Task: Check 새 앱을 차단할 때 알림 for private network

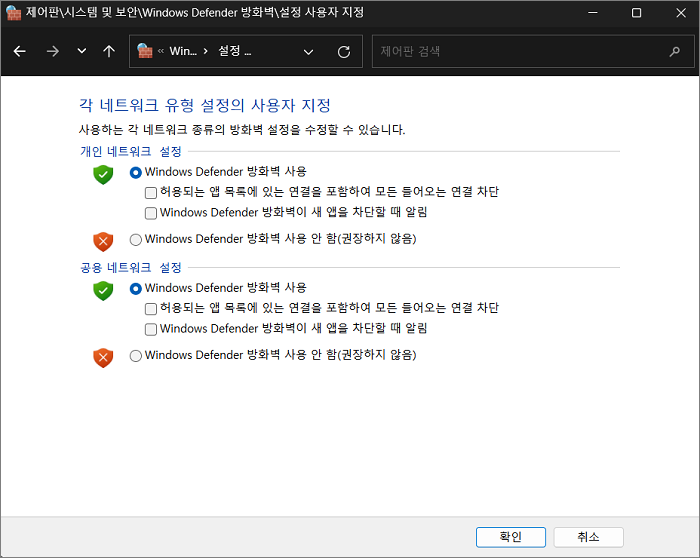Action: [151, 212]
